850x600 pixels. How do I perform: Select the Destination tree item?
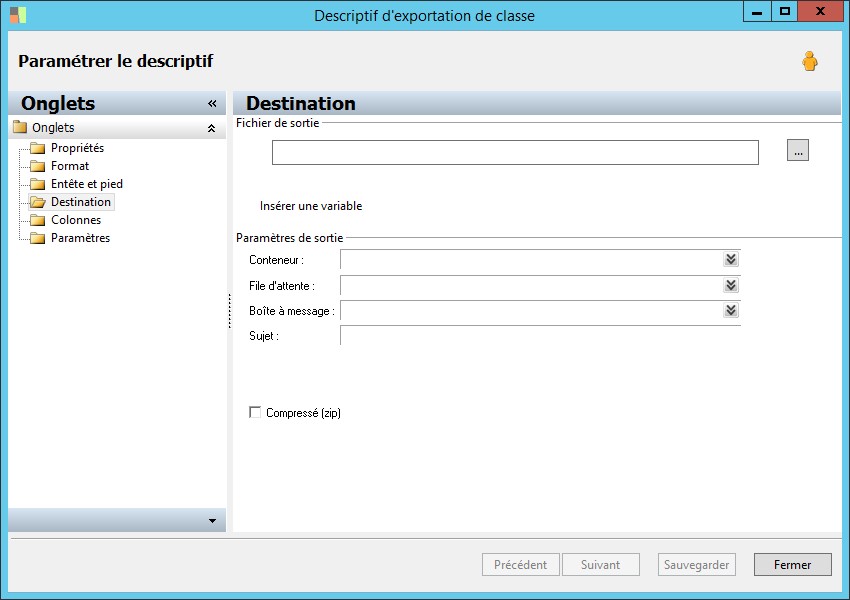tap(81, 202)
